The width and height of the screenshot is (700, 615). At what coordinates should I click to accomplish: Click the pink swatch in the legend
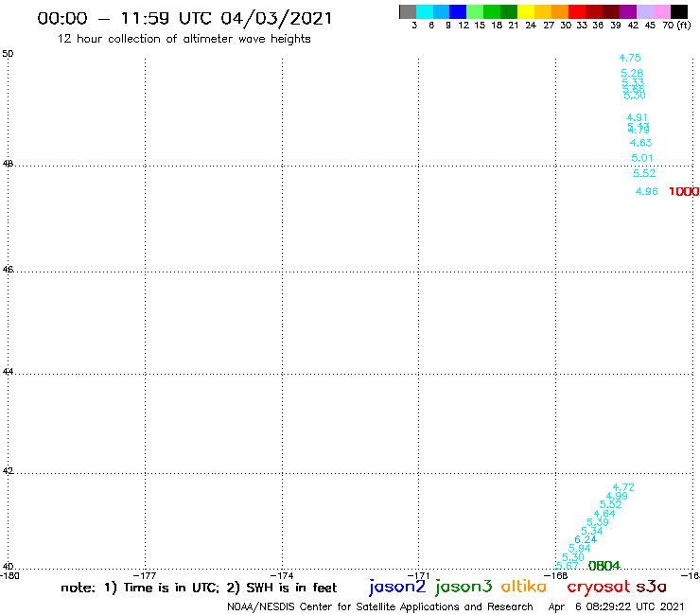click(662, 11)
